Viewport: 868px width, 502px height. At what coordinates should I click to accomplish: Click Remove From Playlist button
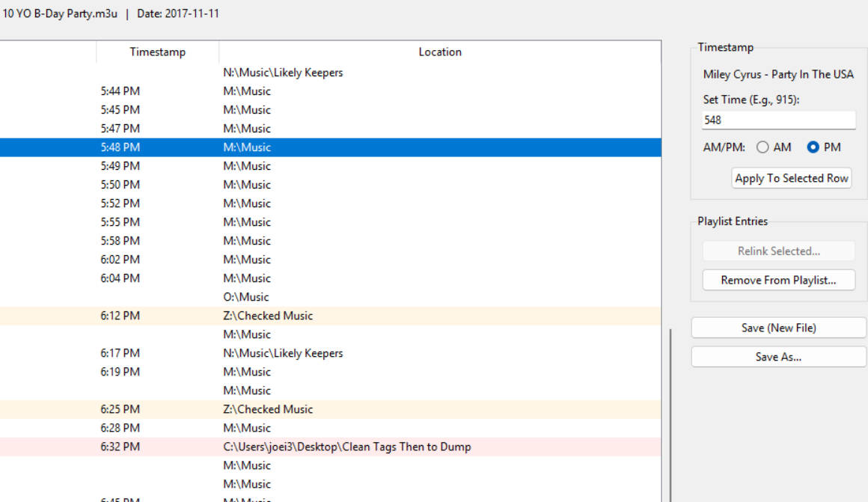(x=778, y=280)
